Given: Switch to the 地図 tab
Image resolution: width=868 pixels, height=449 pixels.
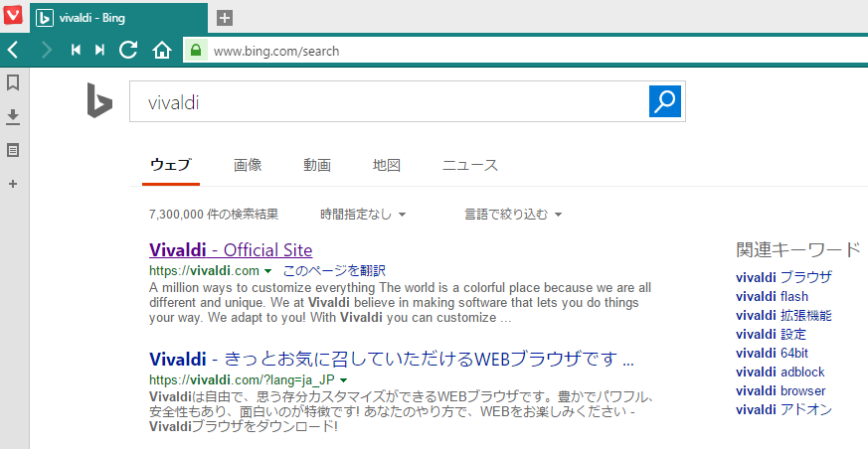Looking at the screenshot, I should [x=387, y=165].
